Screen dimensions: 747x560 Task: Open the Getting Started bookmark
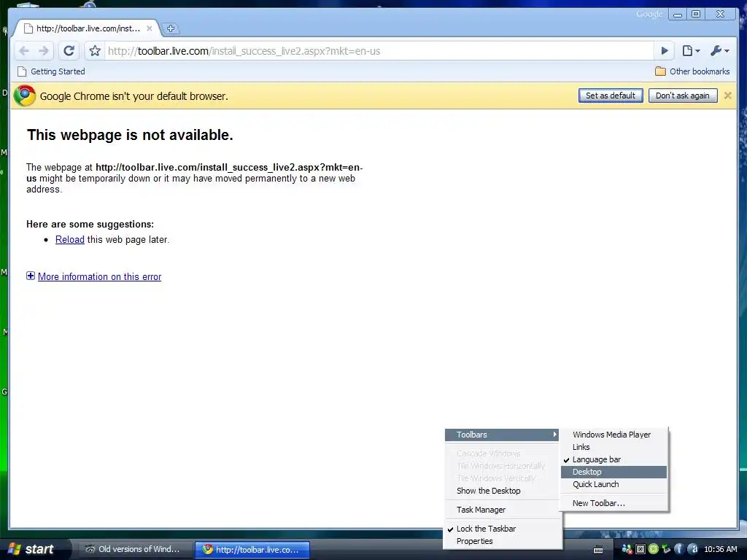click(x=51, y=71)
